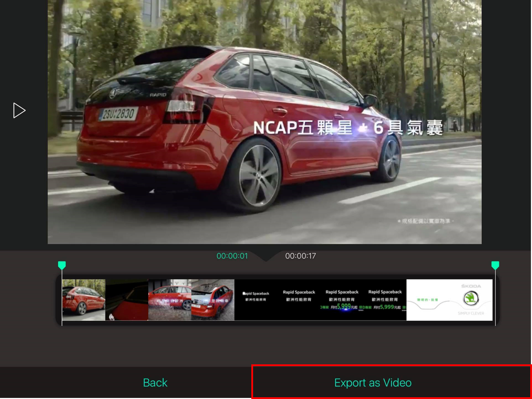The width and height of the screenshot is (532, 399).
Task: Tap the green 00:00:01 start time
Action: point(232,256)
